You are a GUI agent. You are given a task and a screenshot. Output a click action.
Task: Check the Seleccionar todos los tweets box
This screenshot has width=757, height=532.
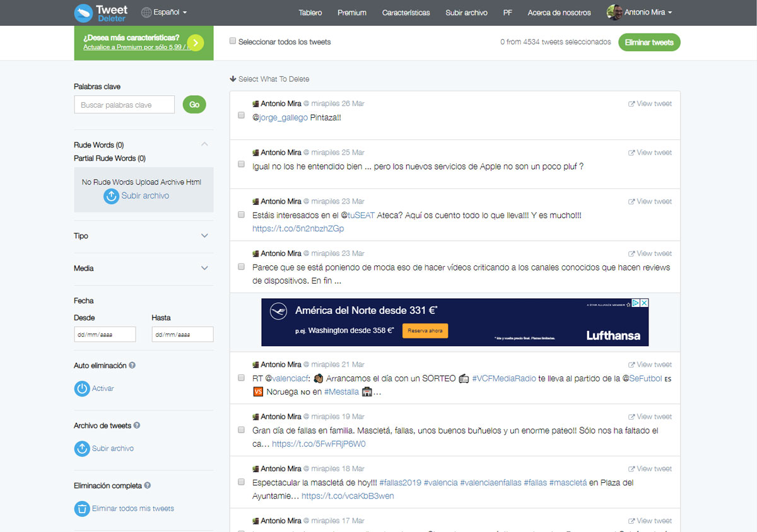point(233,41)
